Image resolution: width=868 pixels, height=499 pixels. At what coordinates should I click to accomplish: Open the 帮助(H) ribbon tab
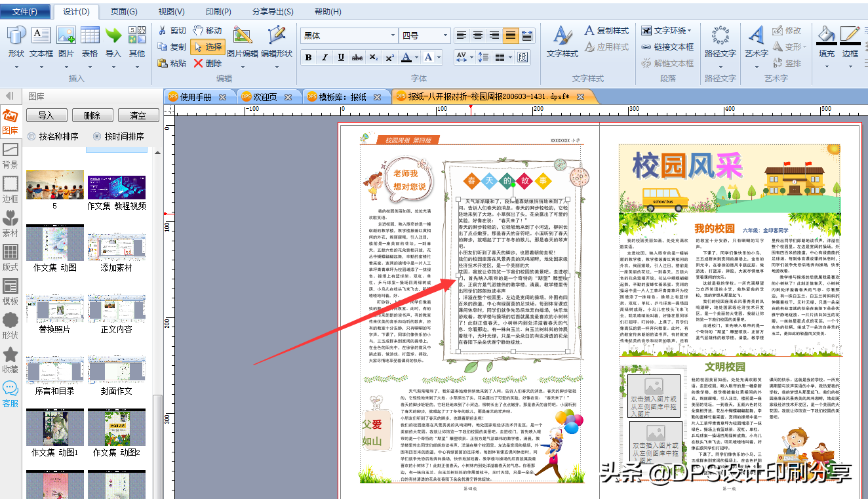point(328,12)
